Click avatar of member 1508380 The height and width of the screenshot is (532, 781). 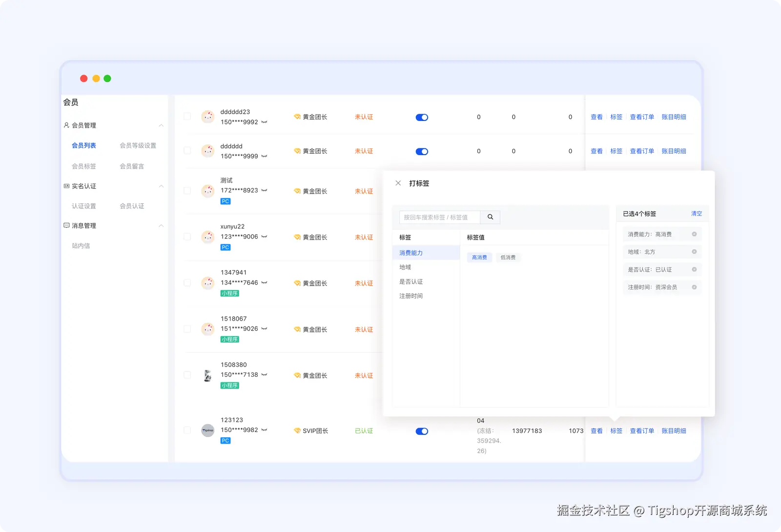208,375
